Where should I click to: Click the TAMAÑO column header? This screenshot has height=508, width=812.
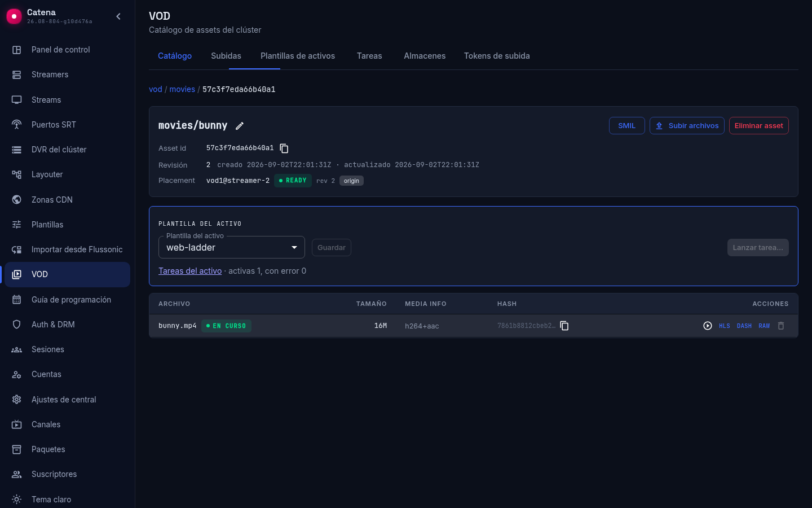[x=372, y=304]
